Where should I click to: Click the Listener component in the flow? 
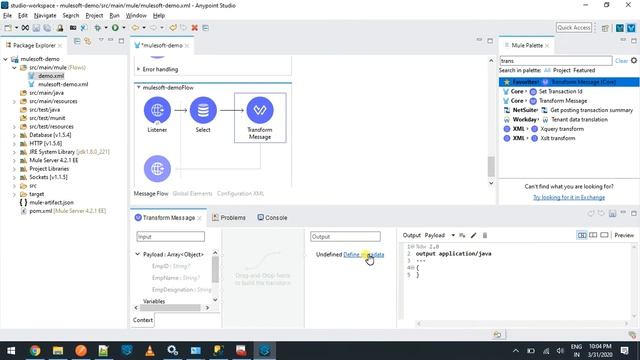click(x=157, y=110)
